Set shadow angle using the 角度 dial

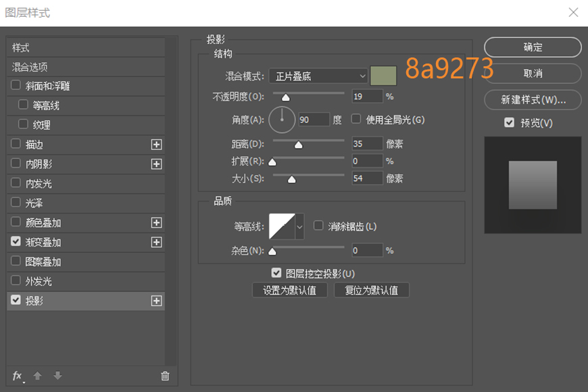click(x=282, y=120)
